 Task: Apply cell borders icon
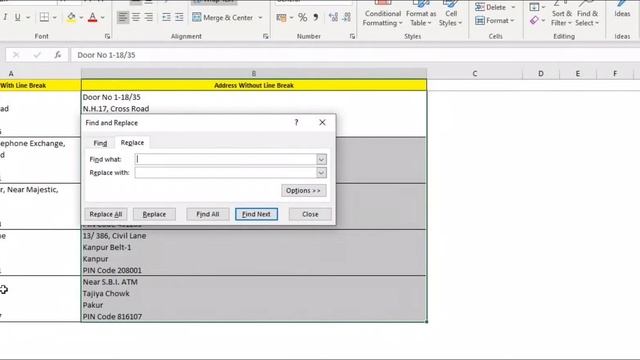[44, 18]
